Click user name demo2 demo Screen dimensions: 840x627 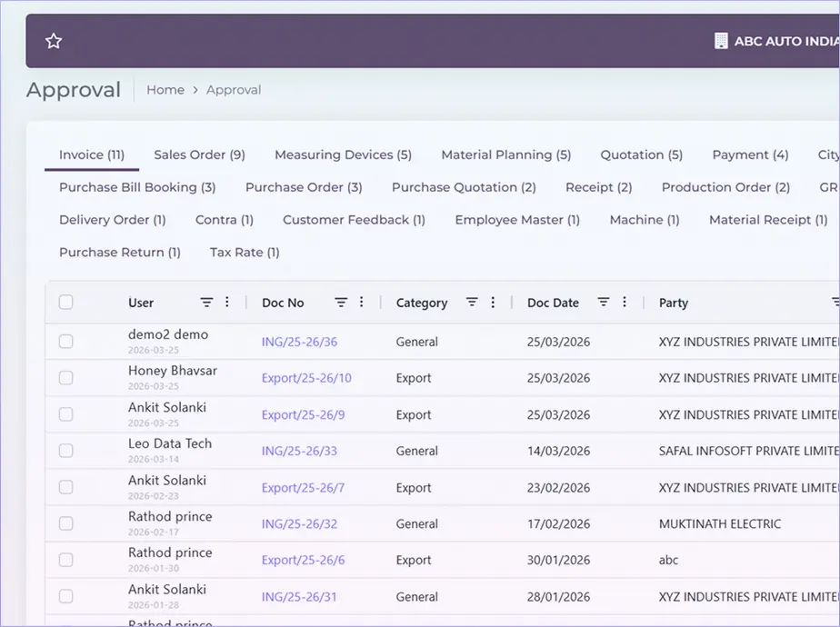pyautogui.click(x=168, y=334)
